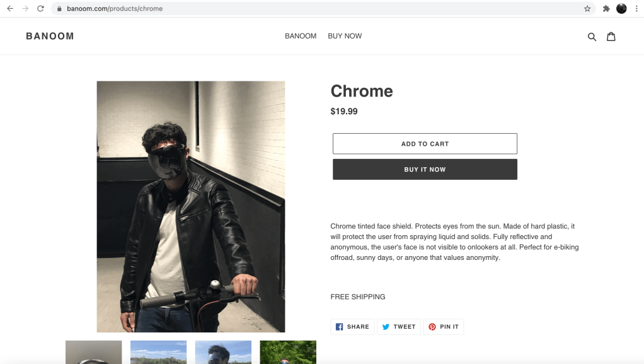Enlarge the main product photo
Image resolution: width=644 pixels, height=364 pixels.
pos(190,206)
